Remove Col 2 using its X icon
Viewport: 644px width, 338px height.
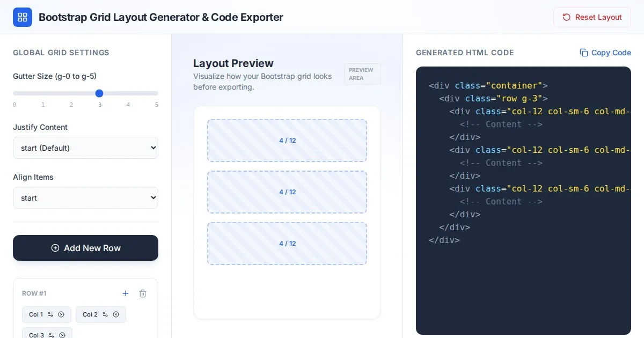point(116,314)
